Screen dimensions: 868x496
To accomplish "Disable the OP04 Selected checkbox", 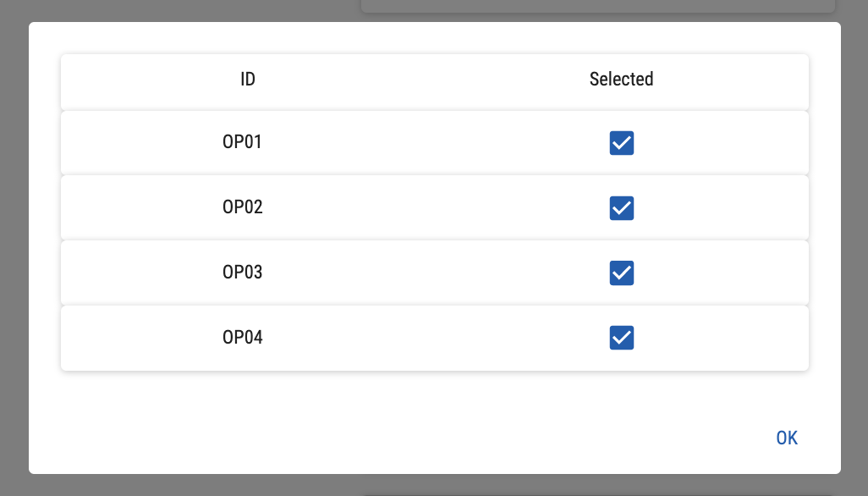I will (622, 338).
